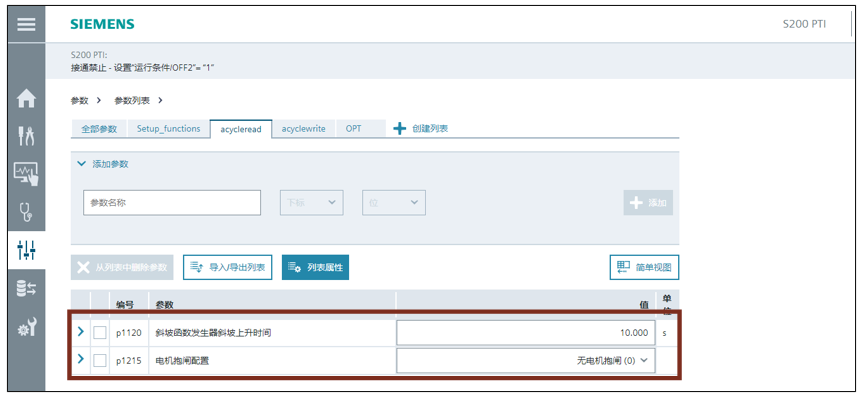Open the 下标 index dropdown

311,203
